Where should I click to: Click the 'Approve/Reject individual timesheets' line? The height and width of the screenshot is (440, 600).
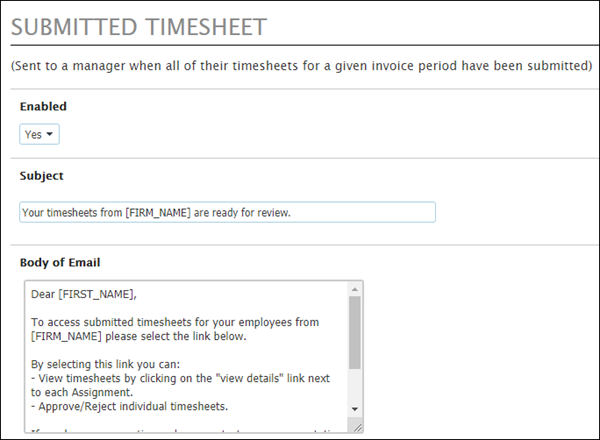(x=129, y=406)
